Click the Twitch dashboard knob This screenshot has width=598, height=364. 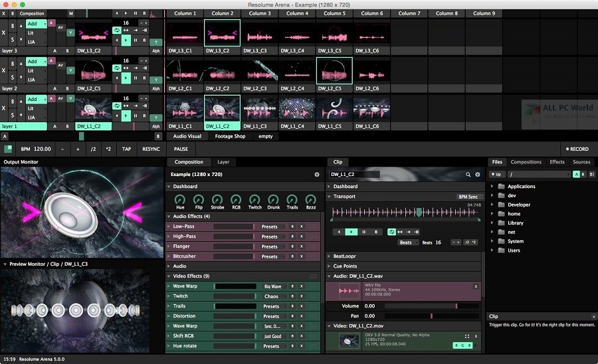[254, 199]
